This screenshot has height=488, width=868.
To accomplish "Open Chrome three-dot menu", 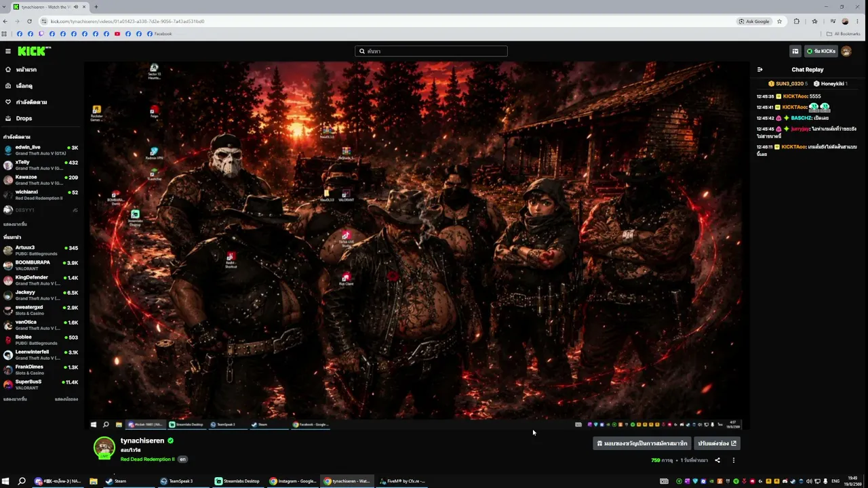I will (857, 21).
